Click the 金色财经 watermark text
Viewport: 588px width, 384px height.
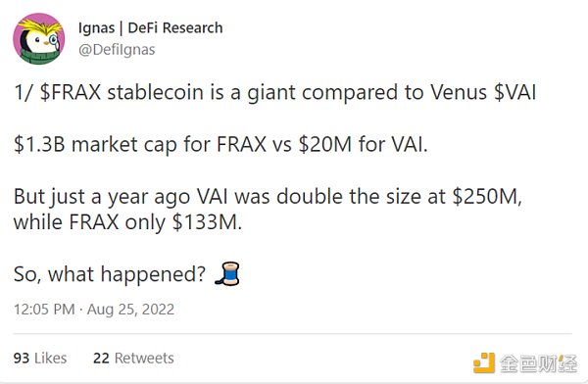click(x=538, y=363)
